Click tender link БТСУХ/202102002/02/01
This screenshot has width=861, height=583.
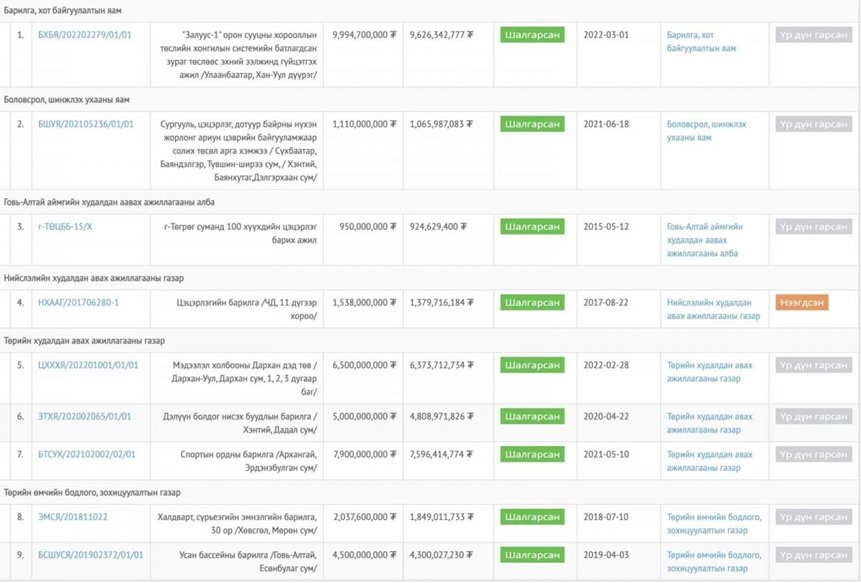click(86, 454)
